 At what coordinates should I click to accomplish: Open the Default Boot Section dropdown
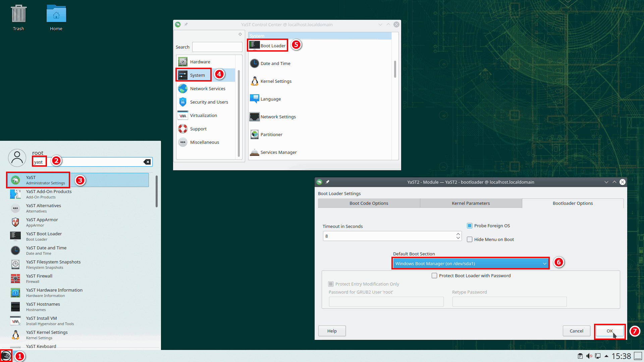pos(471,263)
